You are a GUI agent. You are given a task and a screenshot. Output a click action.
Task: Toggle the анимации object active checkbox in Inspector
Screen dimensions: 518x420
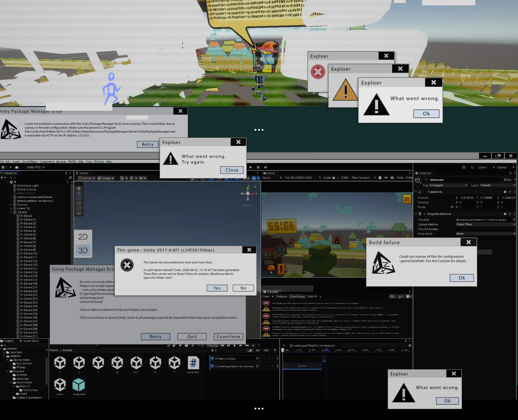[426, 180]
